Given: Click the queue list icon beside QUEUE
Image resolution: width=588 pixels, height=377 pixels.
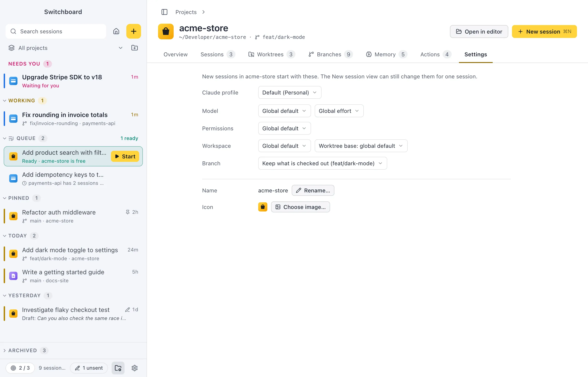Looking at the screenshot, I should tap(11, 139).
